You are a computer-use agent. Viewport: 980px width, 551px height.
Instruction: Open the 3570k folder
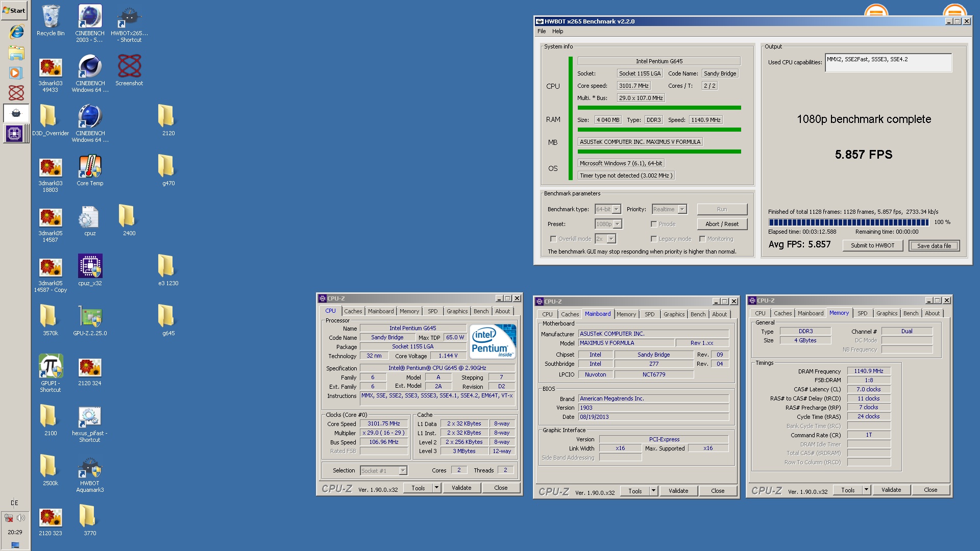point(51,320)
